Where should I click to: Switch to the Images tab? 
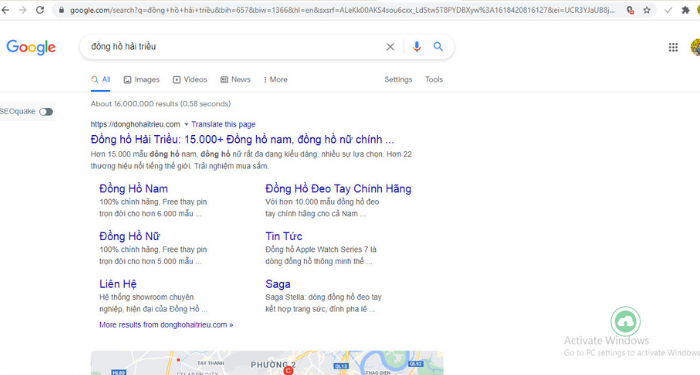pos(142,79)
